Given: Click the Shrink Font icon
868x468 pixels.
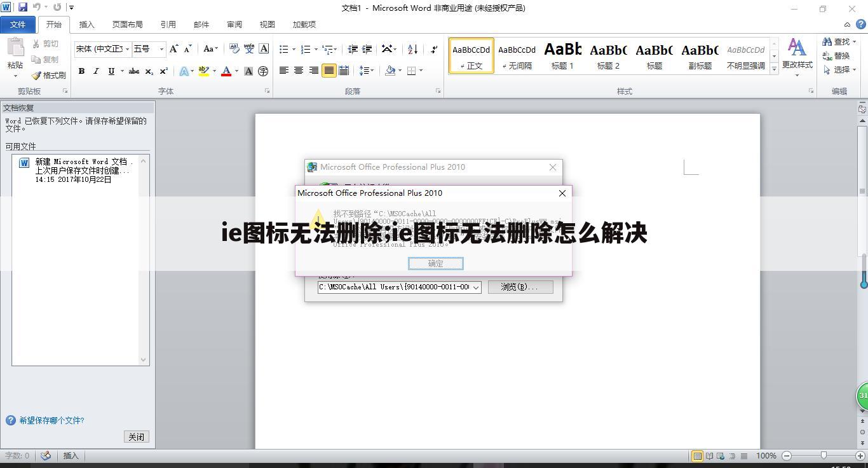Looking at the screenshot, I should tap(187, 49).
